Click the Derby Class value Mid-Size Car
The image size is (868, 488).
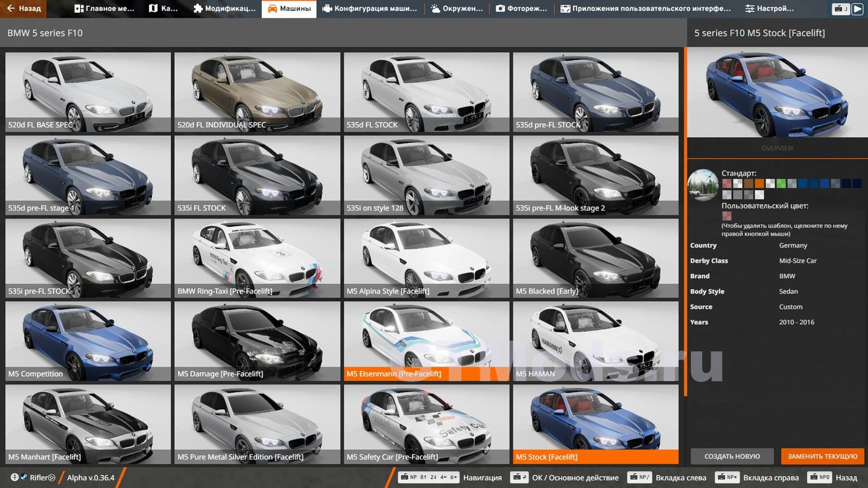(797, 261)
